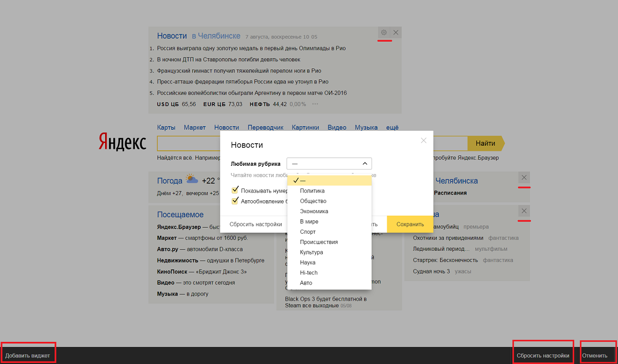Click the Яндекс logo
This screenshot has height=364, width=618.
coord(123,142)
